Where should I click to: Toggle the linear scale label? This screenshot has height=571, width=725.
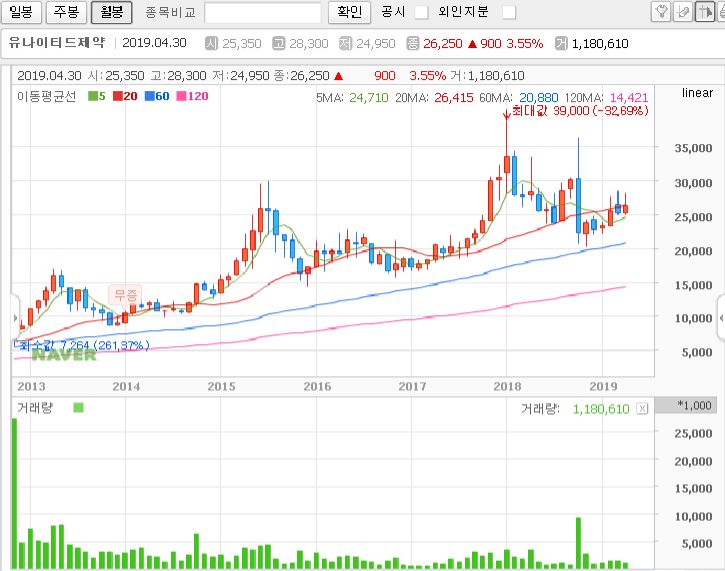click(x=697, y=93)
